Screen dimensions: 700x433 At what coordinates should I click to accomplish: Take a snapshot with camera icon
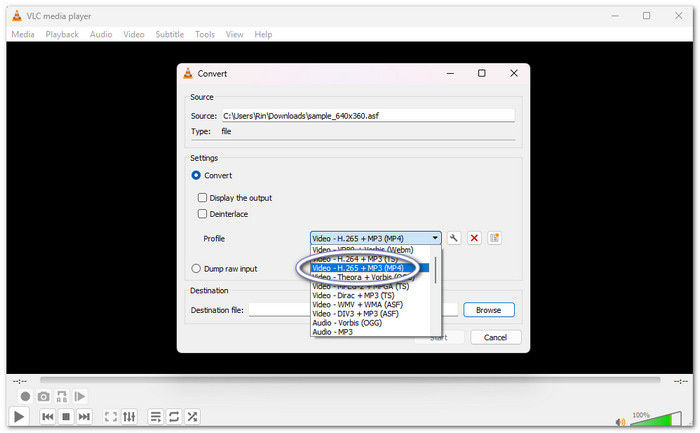pyautogui.click(x=43, y=396)
